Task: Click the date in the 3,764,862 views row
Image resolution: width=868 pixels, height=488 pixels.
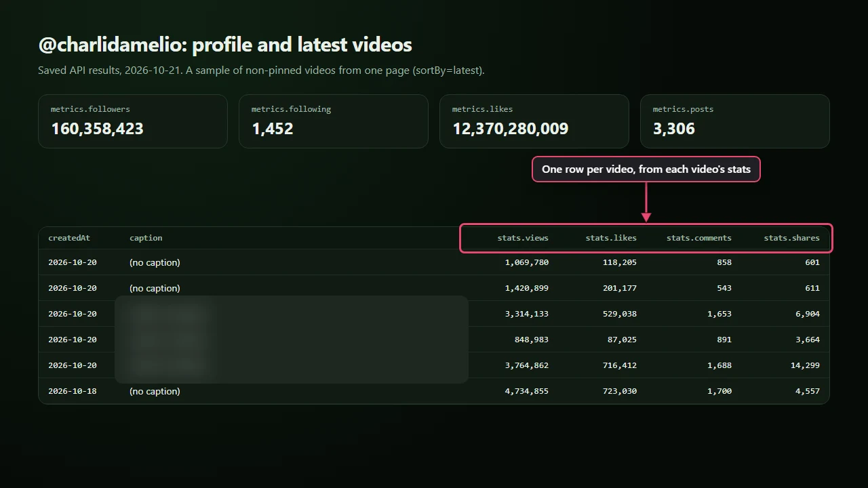Action: point(73,365)
